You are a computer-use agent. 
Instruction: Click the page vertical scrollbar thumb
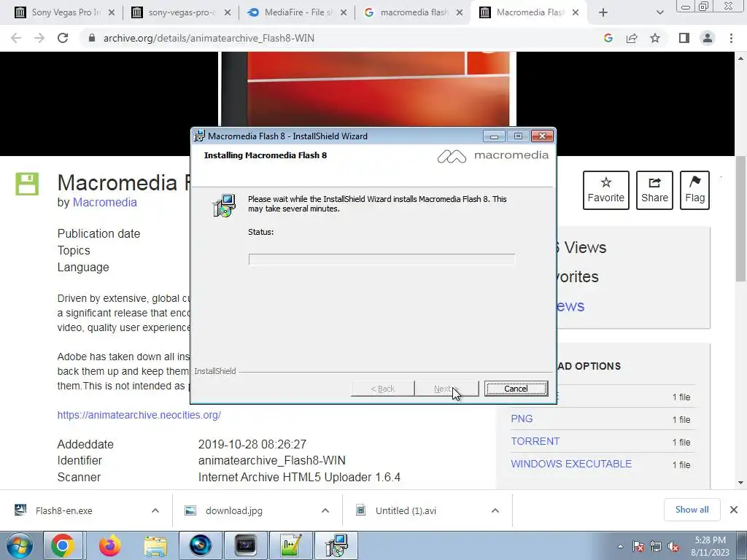[x=741, y=218]
